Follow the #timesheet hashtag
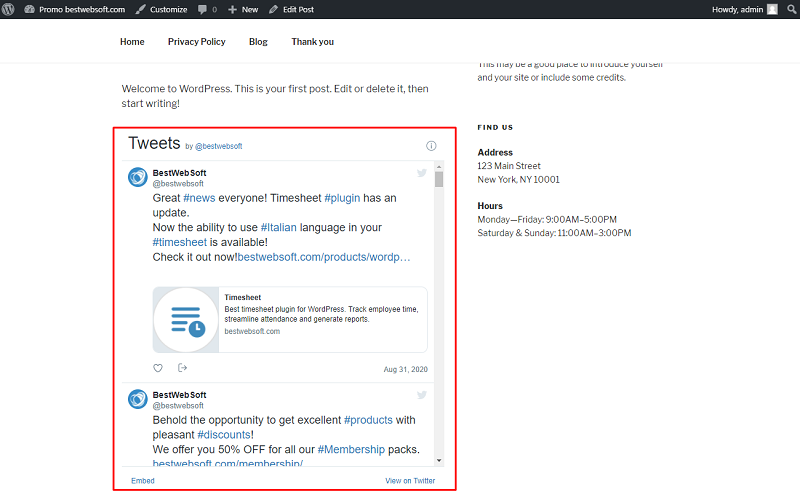The image size is (800, 492). [180, 242]
